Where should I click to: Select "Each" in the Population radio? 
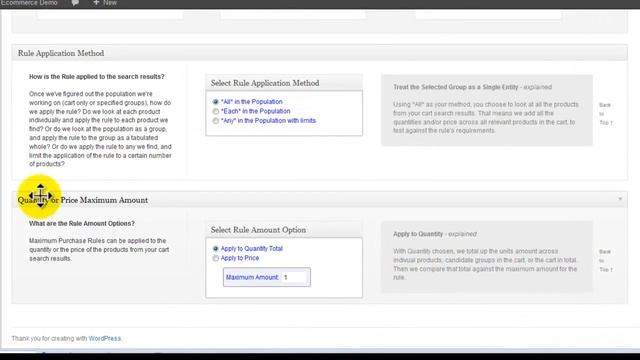(x=216, y=111)
